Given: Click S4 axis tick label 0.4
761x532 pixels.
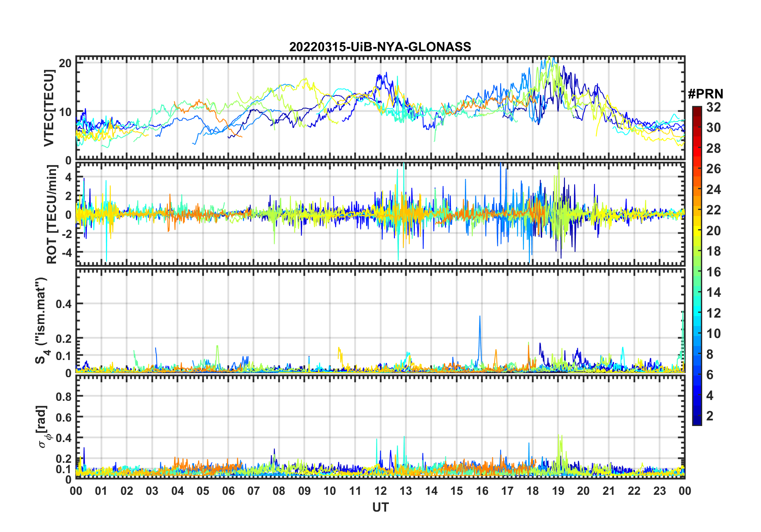Looking at the screenshot, I should pyautogui.click(x=64, y=304).
